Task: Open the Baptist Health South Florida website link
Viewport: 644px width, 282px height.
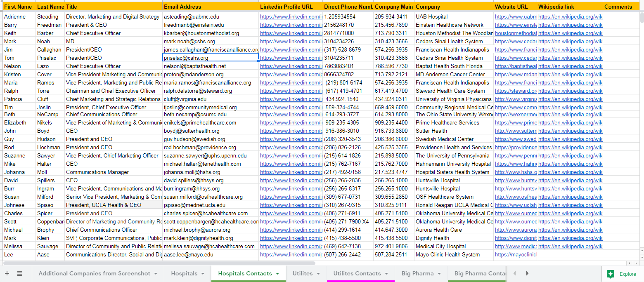Action: tap(516, 66)
